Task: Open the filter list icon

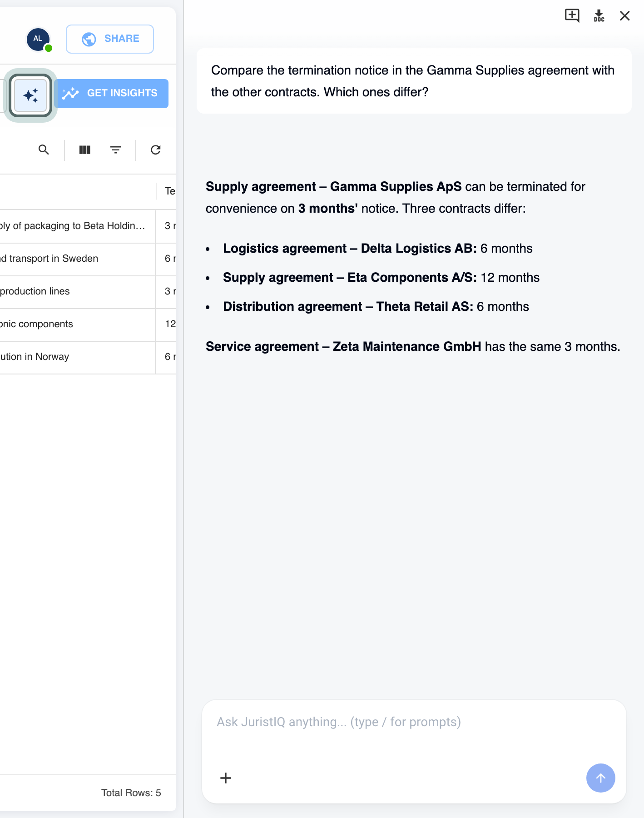Action: [x=116, y=150]
